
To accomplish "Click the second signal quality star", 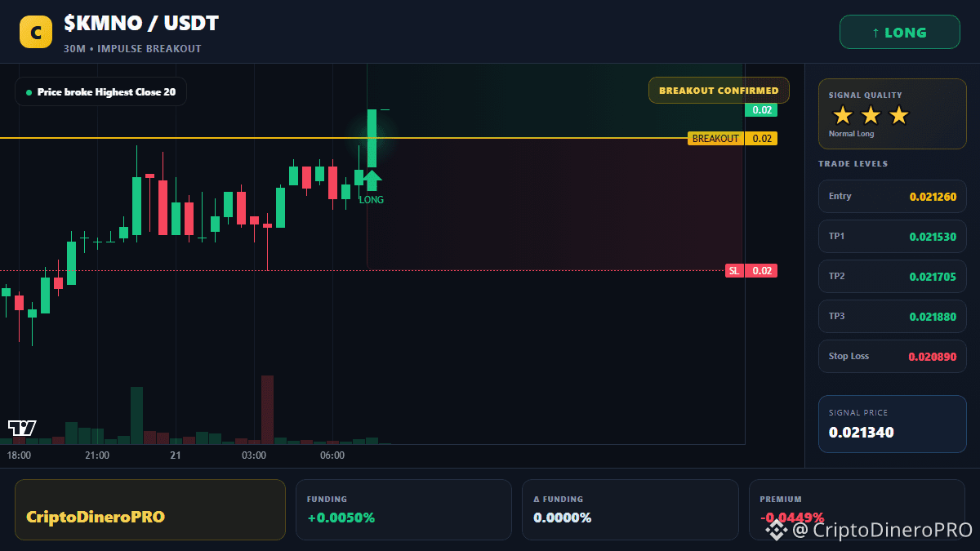I will (871, 116).
